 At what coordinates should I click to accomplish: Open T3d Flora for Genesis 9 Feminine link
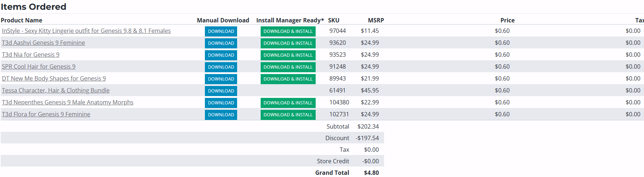[46, 114]
